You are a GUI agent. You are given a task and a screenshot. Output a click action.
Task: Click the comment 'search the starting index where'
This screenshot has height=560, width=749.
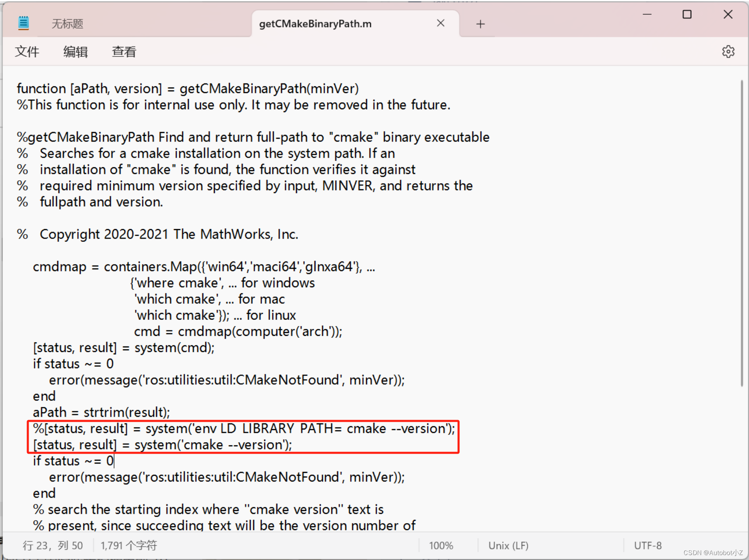pyautogui.click(x=208, y=510)
